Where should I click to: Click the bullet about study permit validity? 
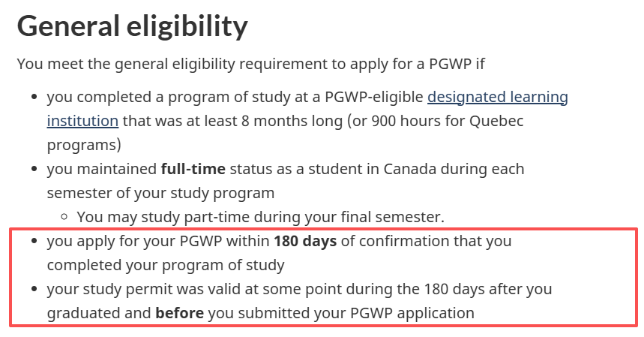point(225,288)
